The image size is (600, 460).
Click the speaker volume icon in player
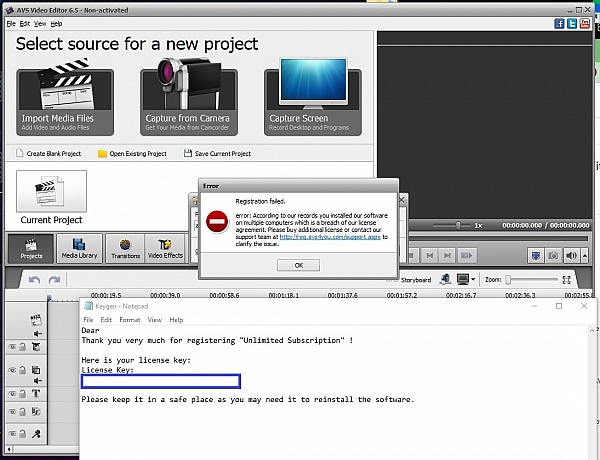[571, 255]
